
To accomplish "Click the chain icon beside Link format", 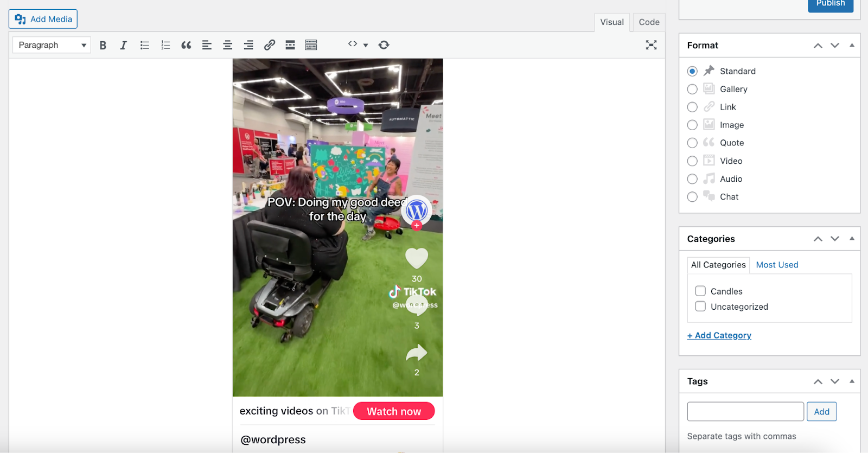I will click(709, 106).
